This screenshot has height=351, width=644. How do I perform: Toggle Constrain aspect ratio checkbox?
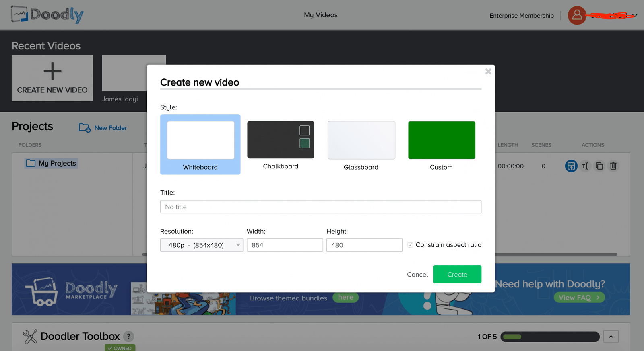click(x=410, y=245)
